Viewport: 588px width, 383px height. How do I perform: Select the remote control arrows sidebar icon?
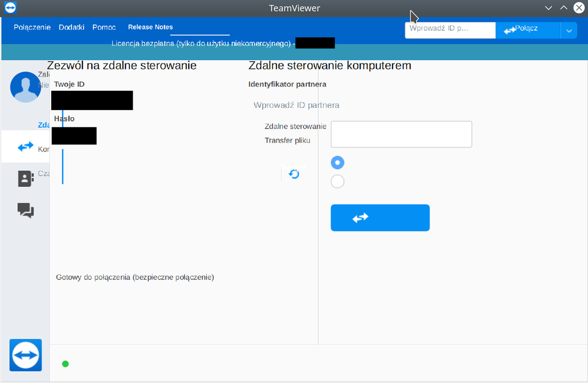pos(25,147)
